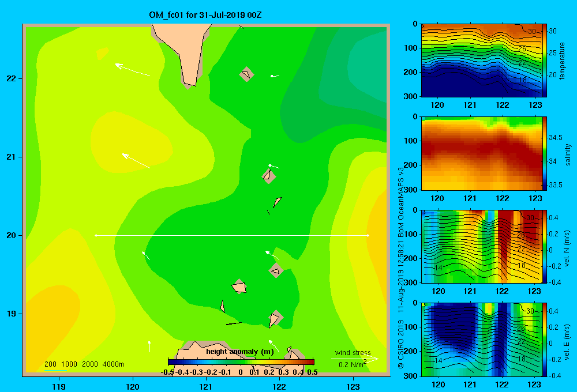Screen dimensions: 577x392
Task: Click the 'vel. E (m/s)' label
Action: tap(567, 341)
